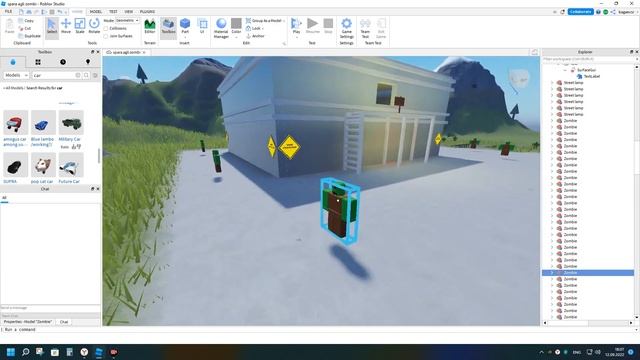Open Game Settings
The image size is (640, 360).
tap(347, 28)
